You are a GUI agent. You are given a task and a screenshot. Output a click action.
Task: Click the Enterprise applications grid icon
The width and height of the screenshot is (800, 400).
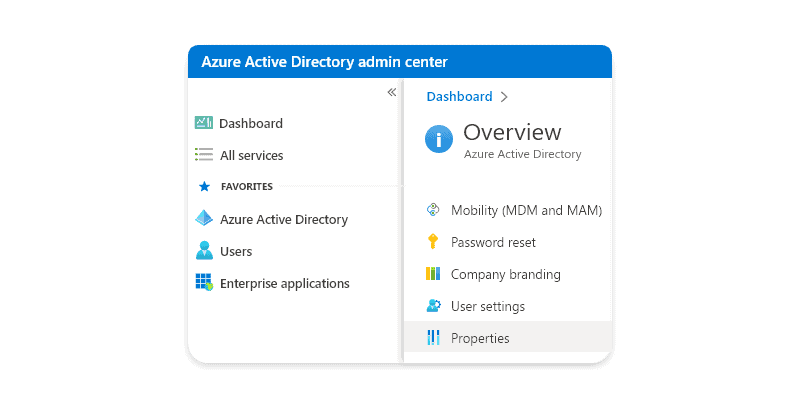click(204, 282)
